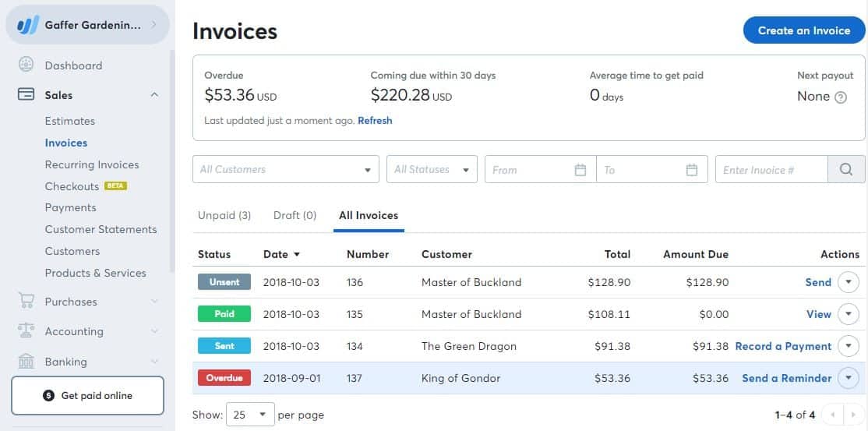The width and height of the screenshot is (868, 431).
Task: Click the Create an Invoice button
Action: click(x=803, y=30)
